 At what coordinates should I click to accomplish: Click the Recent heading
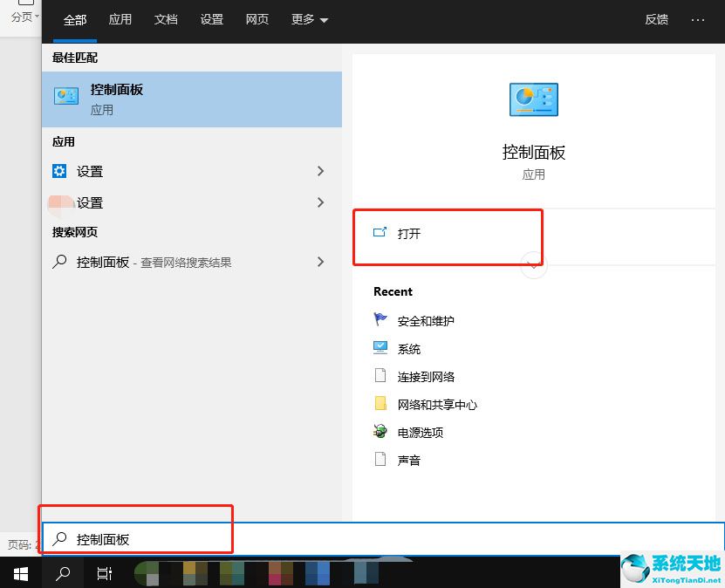coord(393,291)
